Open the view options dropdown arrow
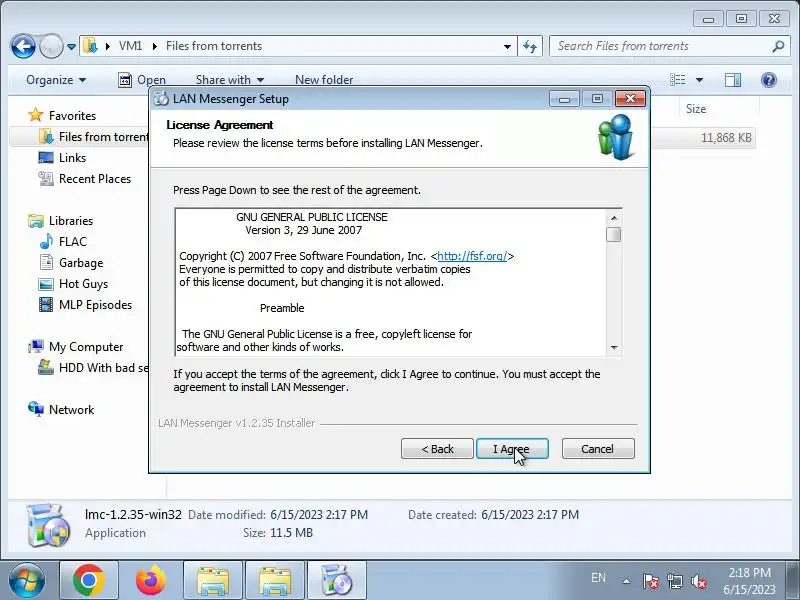 click(699, 80)
